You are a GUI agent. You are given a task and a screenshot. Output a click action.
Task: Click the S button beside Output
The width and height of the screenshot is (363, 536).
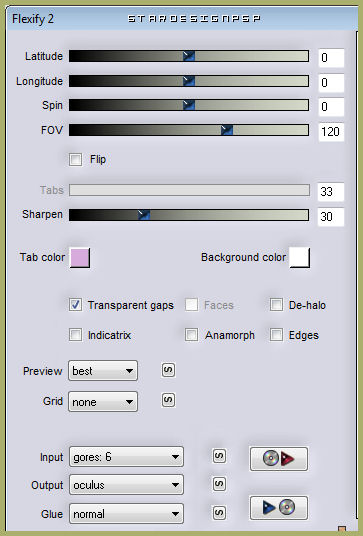click(x=219, y=484)
